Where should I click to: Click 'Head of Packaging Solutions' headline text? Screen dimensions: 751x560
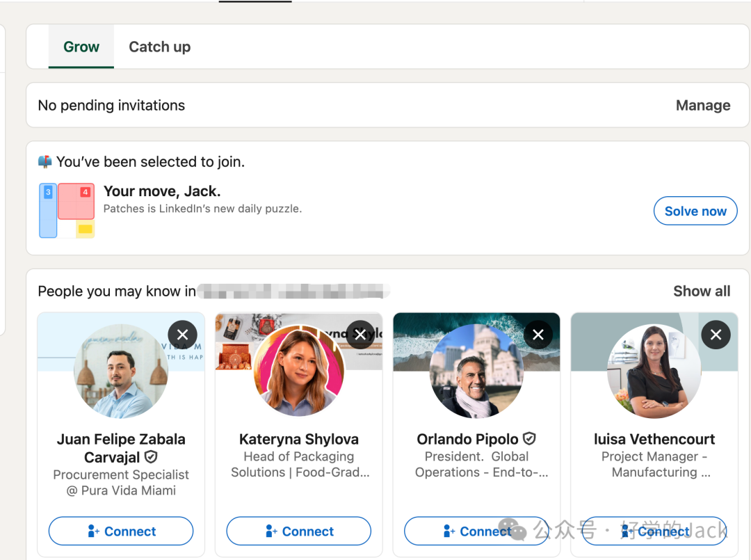tap(300, 464)
